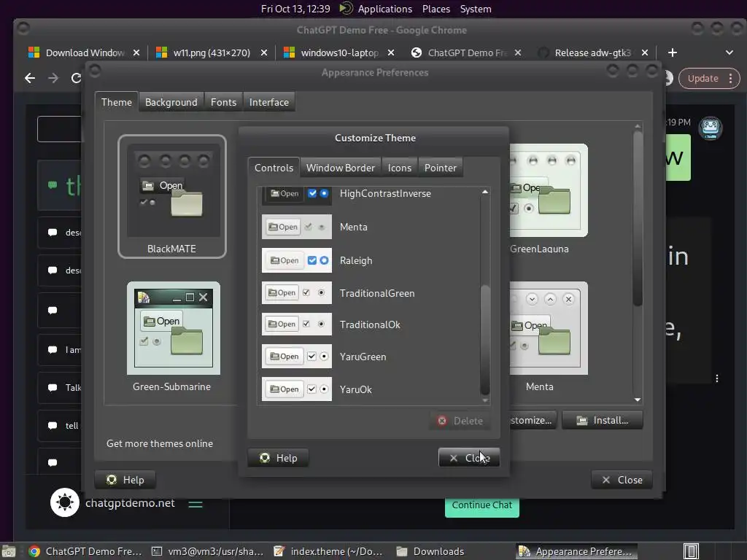Click the Raleigh theme preview thumbnail
This screenshot has height=560, width=747.
point(297,260)
